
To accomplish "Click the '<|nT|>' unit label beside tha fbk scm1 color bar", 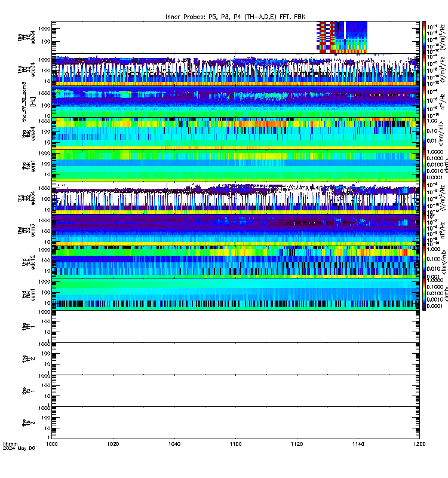I will 446,166.
